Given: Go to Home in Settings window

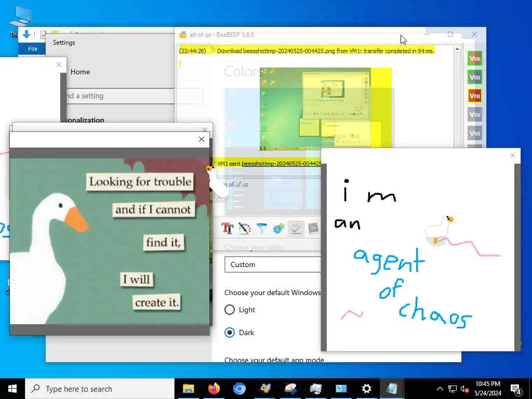Looking at the screenshot, I should pos(80,72).
